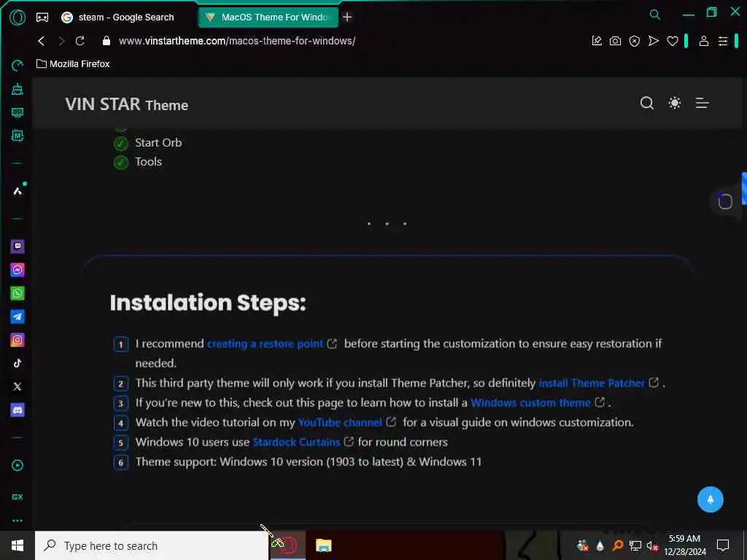Screen dimensions: 747x560
Task: Click the water drop tray icon
Action: pyautogui.click(x=600, y=545)
